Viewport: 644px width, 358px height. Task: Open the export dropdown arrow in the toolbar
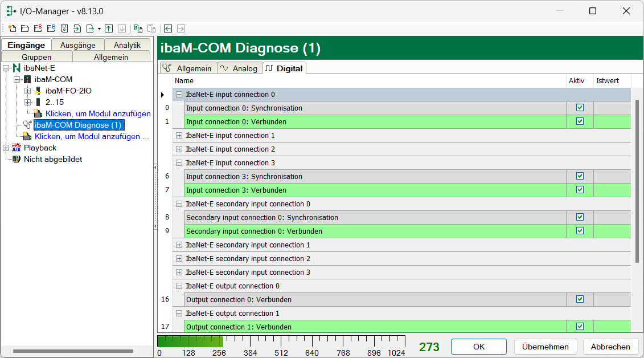99,29
